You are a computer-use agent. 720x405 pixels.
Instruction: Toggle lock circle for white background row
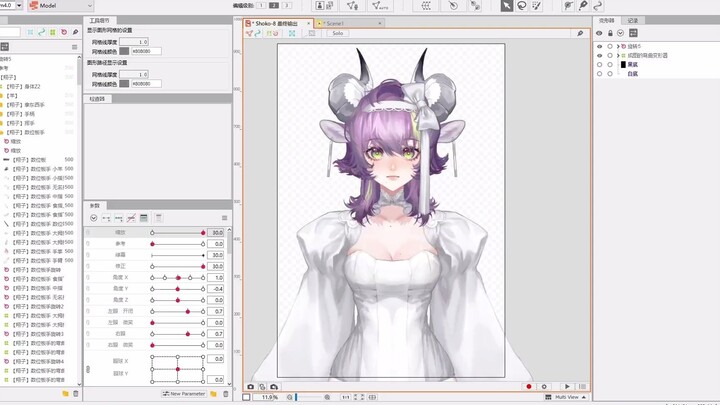pyautogui.click(x=610, y=73)
